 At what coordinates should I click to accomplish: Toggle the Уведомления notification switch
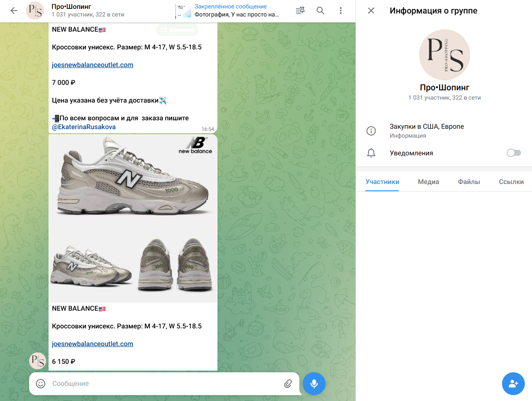pos(514,153)
